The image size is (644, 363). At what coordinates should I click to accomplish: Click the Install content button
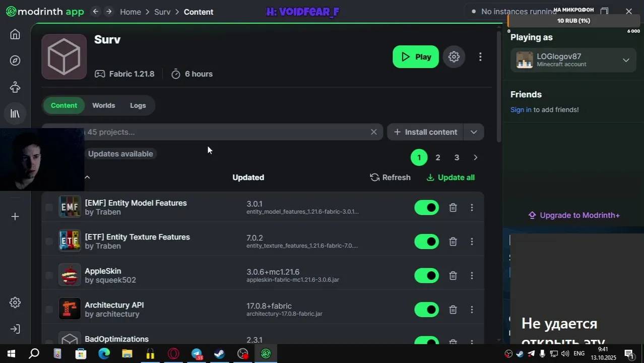425,132
